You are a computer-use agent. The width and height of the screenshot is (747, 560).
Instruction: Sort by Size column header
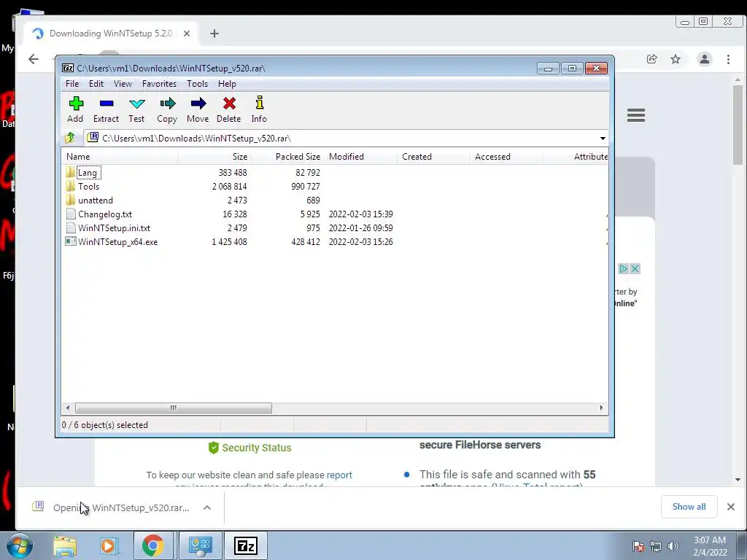[x=215, y=156]
